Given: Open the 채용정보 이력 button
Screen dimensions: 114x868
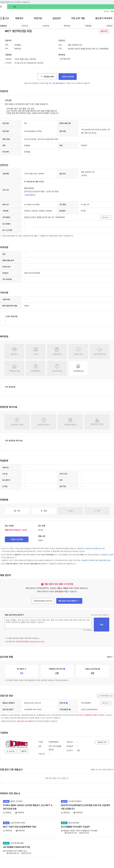Looking at the screenshot, I should click(x=102, y=742).
